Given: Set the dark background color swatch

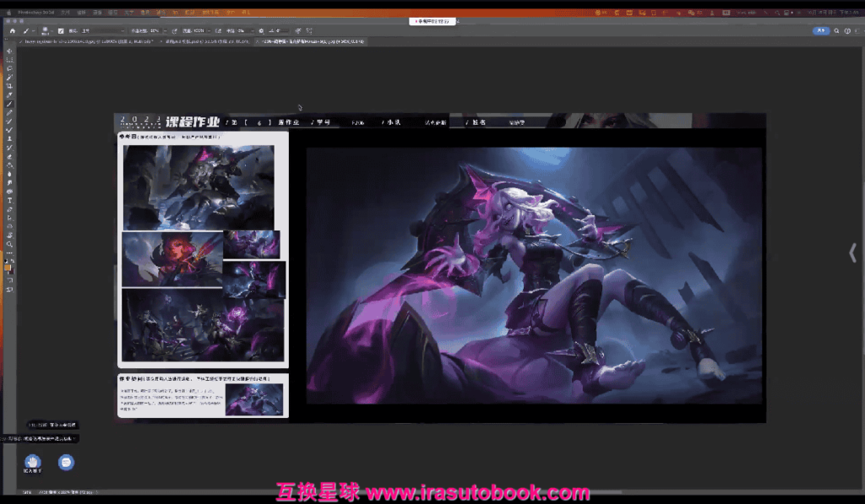Looking at the screenshot, I should [x=11, y=271].
